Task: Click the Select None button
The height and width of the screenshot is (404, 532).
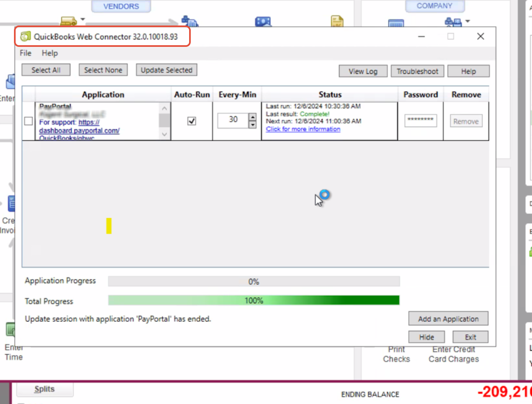Action: (103, 70)
